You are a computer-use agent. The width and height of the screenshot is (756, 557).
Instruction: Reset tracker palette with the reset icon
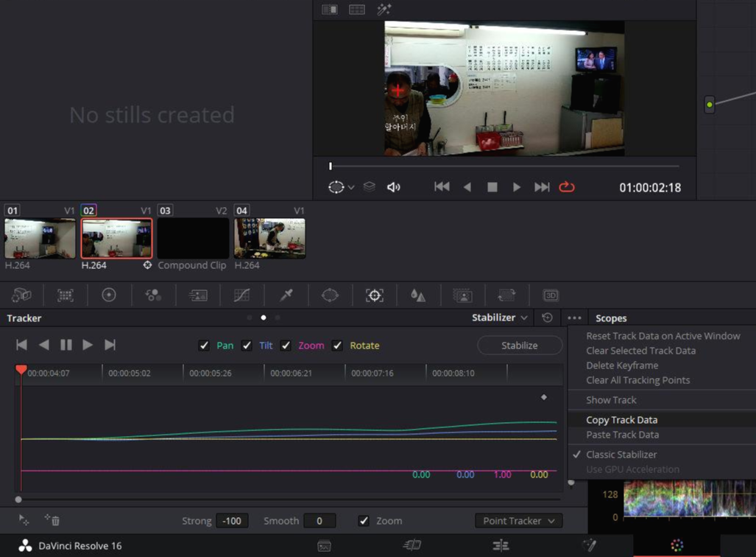pyautogui.click(x=547, y=318)
